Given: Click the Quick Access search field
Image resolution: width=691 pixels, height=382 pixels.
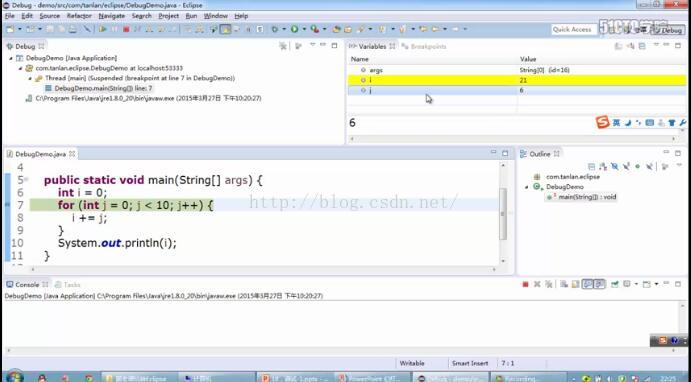Looking at the screenshot, I should (574, 30).
